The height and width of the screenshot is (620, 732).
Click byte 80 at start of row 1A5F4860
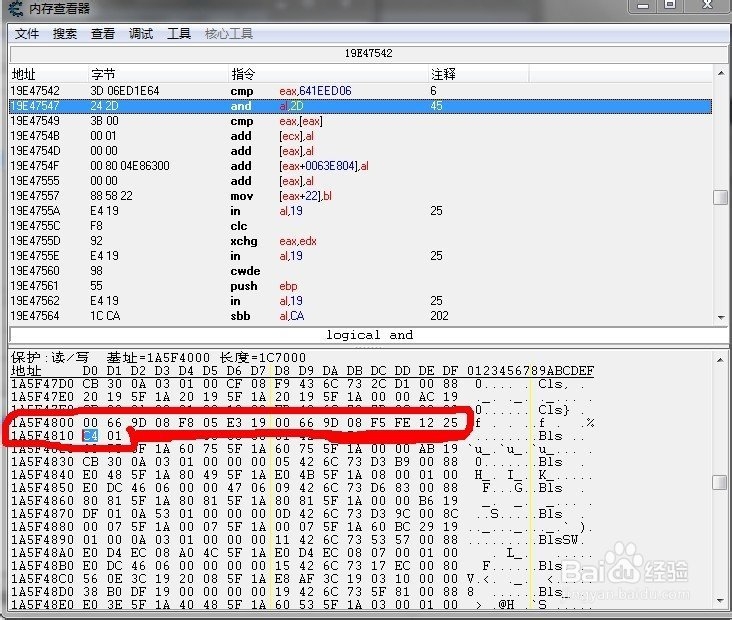(x=90, y=500)
